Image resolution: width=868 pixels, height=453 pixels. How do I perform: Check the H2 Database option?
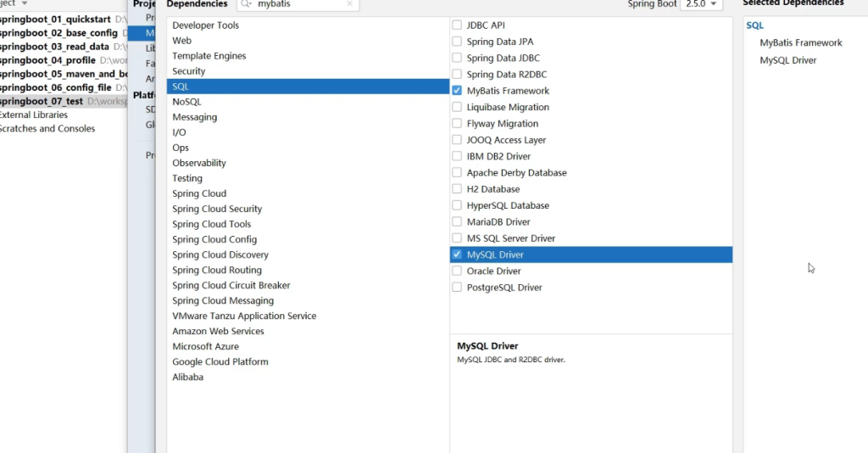[x=458, y=189]
